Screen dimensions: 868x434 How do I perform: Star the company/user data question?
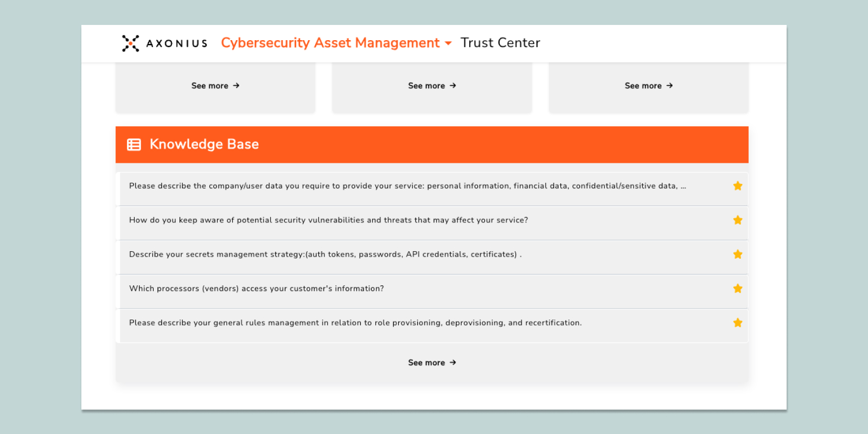tap(738, 186)
